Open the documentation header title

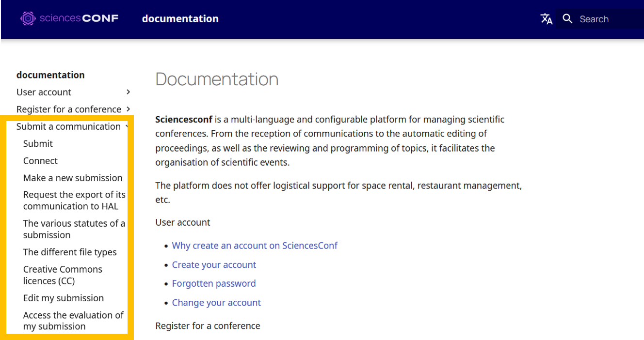(x=180, y=19)
